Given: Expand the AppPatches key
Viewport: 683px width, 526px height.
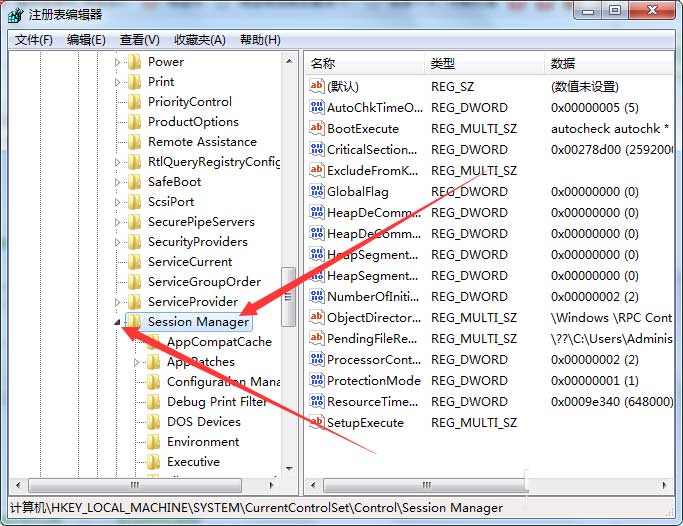Looking at the screenshot, I should tap(136, 362).
